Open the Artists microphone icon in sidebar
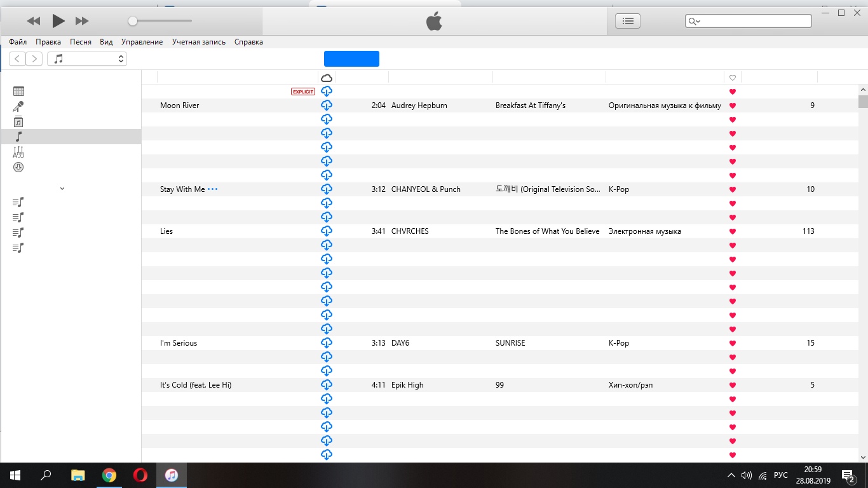This screenshot has height=488, width=868. click(18, 107)
